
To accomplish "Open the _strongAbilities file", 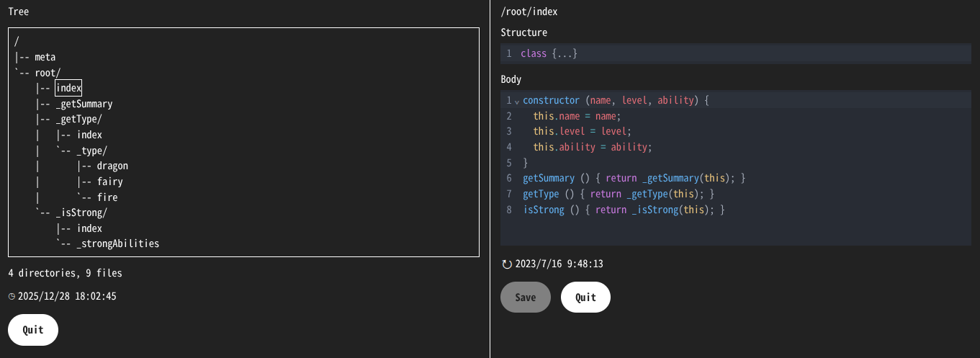I will click(117, 243).
